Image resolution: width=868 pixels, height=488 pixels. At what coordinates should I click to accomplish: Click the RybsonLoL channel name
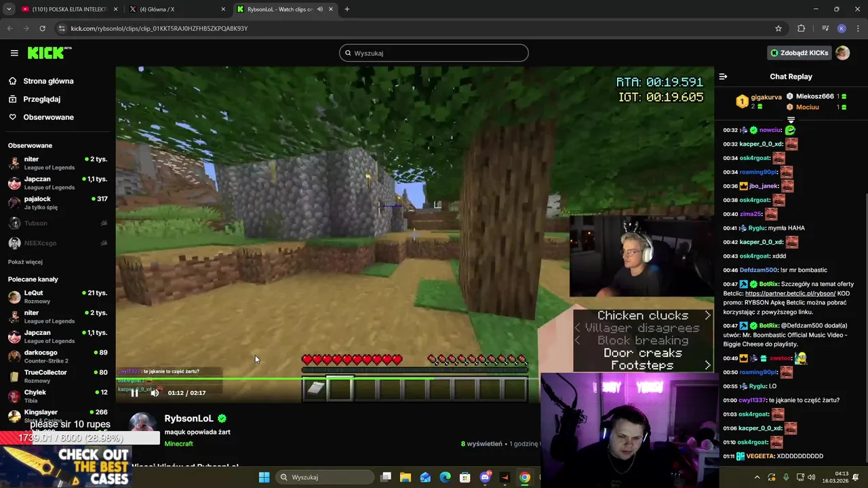[189, 418]
